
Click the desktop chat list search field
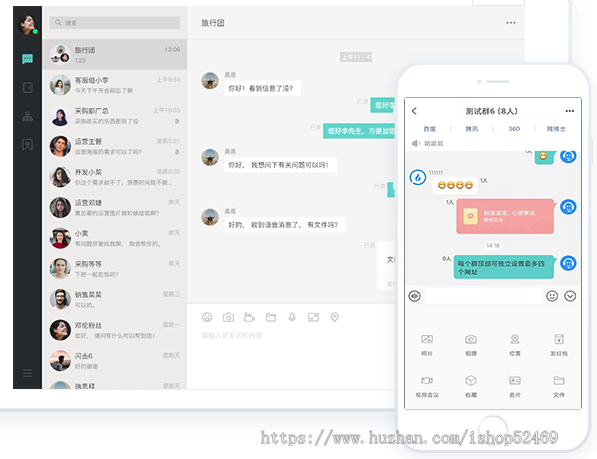(115, 23)
